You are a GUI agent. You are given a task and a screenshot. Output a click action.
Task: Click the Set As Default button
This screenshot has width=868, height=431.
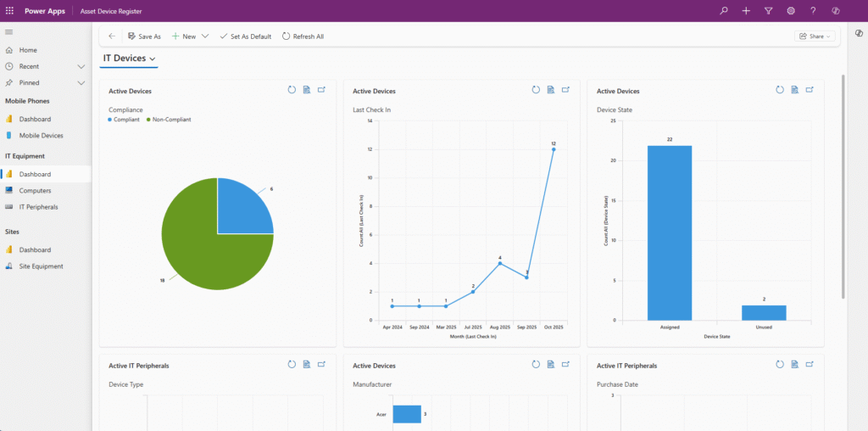(x=245, y=36)
